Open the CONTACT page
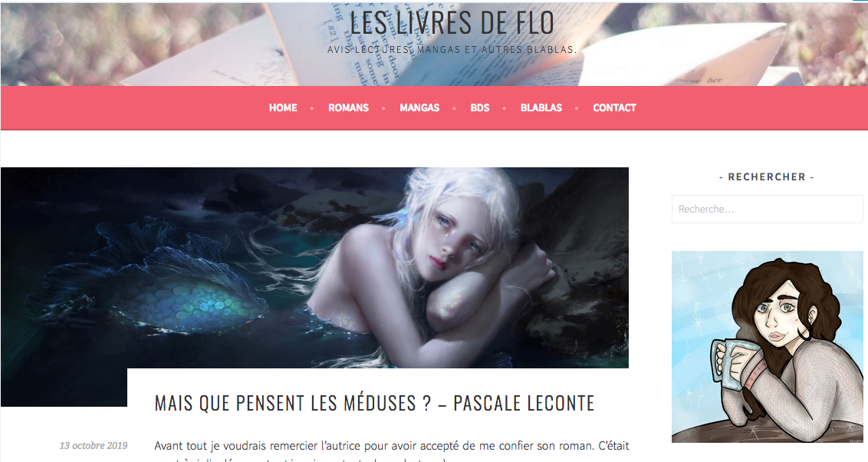The image size is (868, 462). [x=614, y=108]
